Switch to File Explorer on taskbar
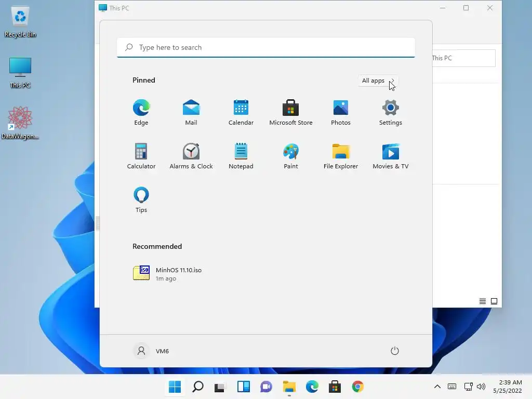 point(289,387)
